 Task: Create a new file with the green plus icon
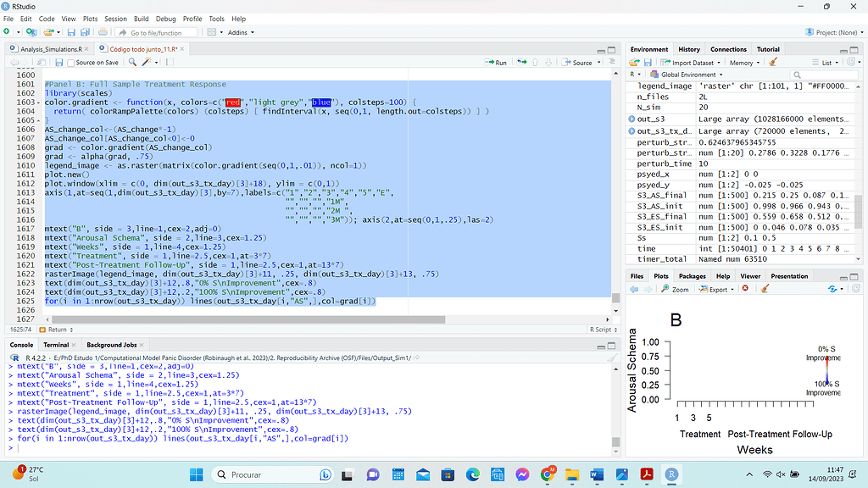[7, 31]
